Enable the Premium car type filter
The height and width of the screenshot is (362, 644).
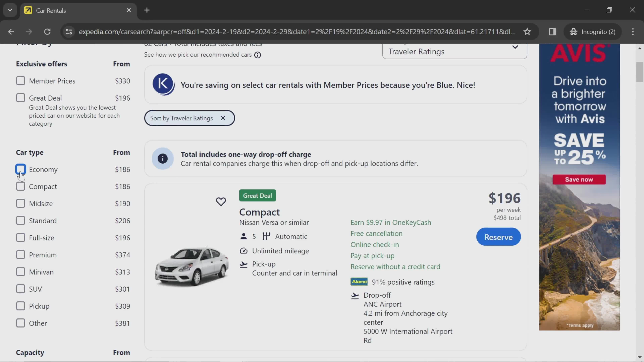20,255
